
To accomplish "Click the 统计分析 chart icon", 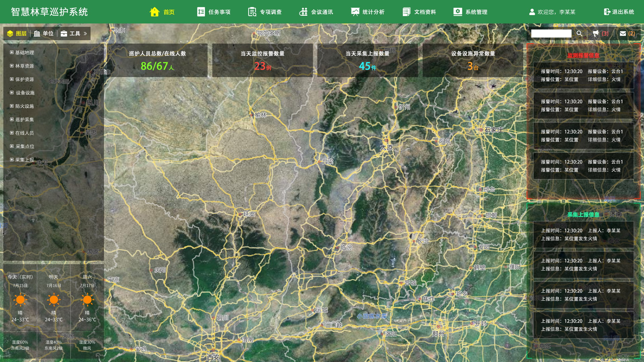I will tap(355, 12).
